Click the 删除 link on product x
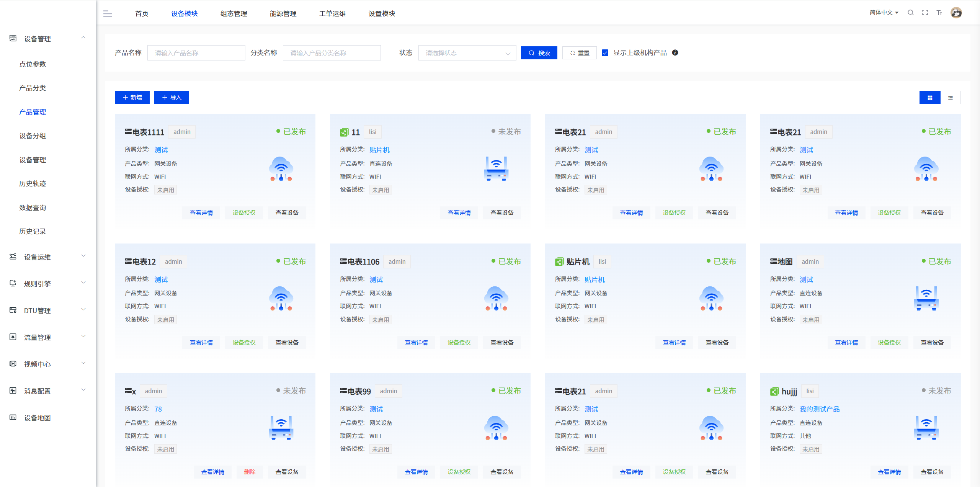The height and width of the screenshot is (487, 980). 250,472
